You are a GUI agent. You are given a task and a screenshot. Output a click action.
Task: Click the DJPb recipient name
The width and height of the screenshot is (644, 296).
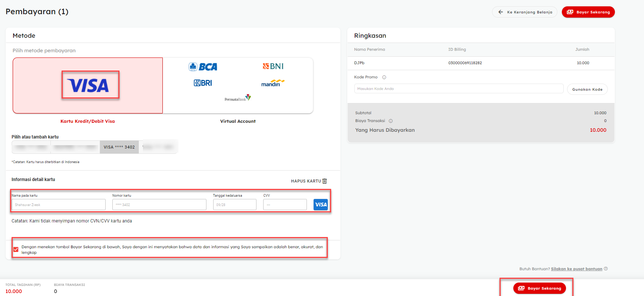[x=359, y=63]
